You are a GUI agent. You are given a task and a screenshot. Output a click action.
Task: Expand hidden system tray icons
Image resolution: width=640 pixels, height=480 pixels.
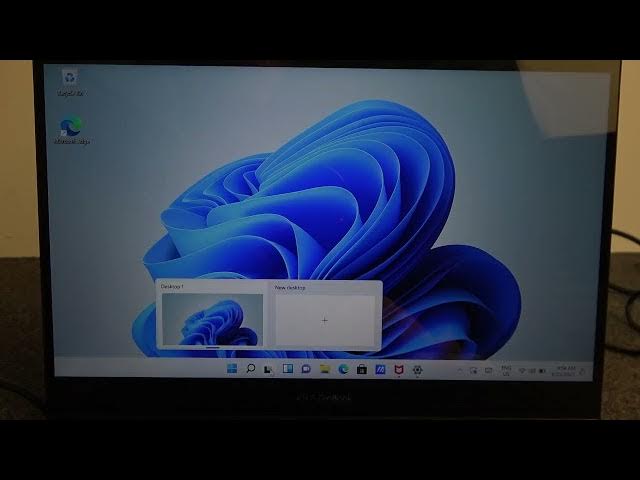coord(460,371)
